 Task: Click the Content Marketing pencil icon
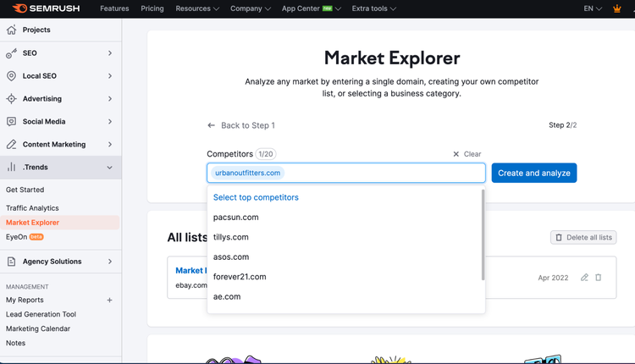tap(11, 144)
